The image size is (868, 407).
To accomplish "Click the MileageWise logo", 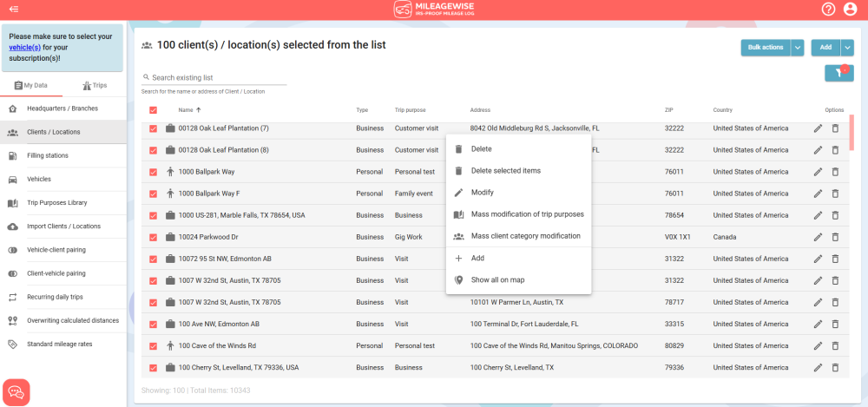I will 434,9.
